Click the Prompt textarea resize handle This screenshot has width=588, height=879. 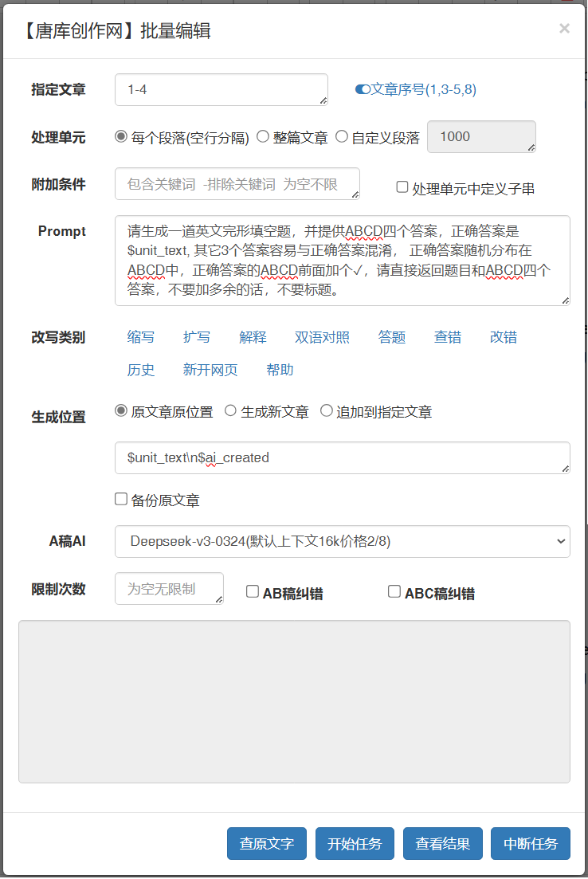[566, 301]
